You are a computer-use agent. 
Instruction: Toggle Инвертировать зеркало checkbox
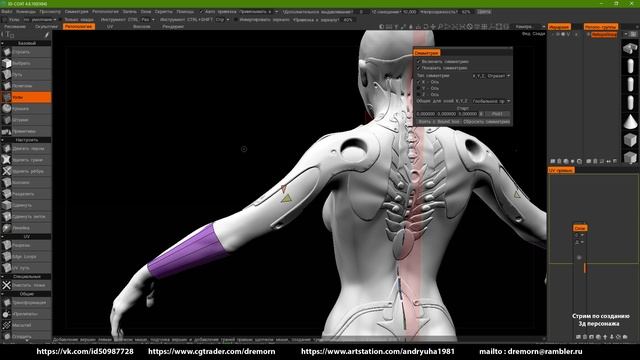[236, 19]
